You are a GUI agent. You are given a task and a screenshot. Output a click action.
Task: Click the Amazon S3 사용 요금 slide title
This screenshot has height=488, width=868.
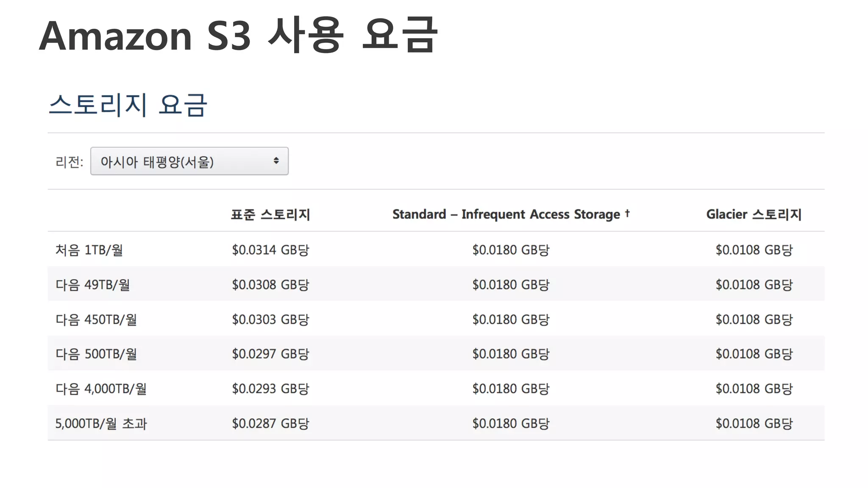pyautogui.click(x=237, y=36)
